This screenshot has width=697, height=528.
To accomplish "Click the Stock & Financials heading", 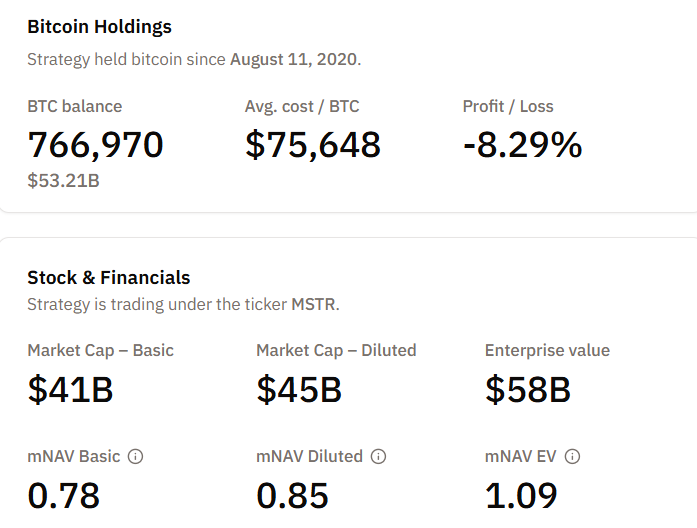I will [108, 277].
